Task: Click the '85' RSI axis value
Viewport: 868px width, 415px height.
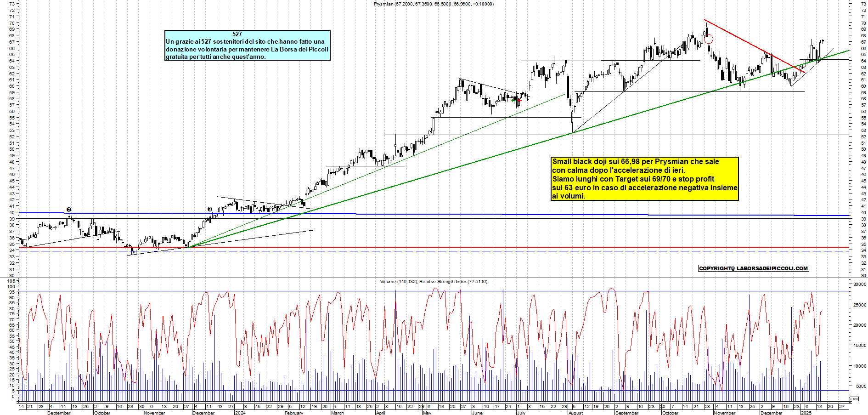Action: 13,303
